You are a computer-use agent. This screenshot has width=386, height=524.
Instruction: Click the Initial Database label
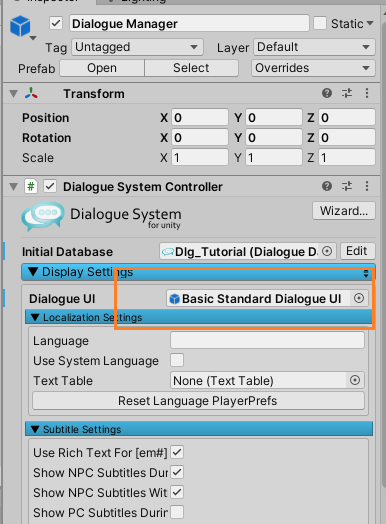click(68, 252)
